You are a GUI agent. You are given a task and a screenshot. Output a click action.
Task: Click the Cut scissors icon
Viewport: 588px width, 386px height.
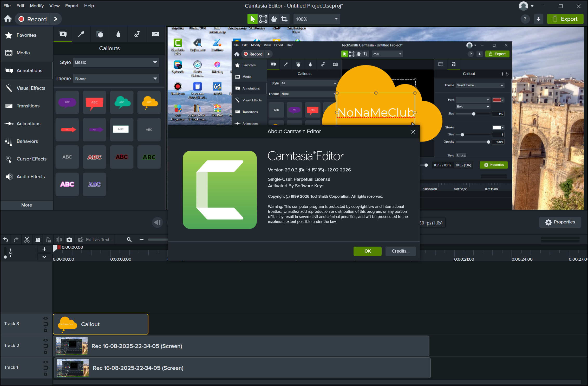tap(27, 240)
